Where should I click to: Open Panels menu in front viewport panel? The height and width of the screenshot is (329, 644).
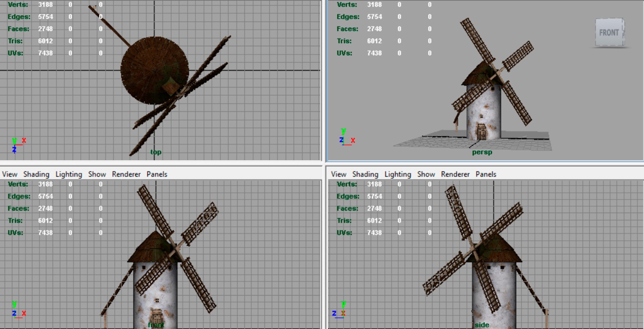(x=157, y=174)
